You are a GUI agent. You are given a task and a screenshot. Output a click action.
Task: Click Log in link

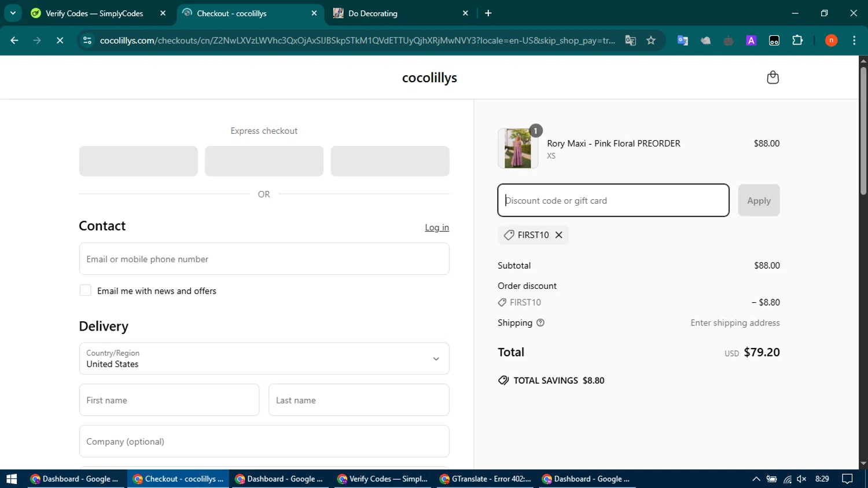click(x=437, y=228)
